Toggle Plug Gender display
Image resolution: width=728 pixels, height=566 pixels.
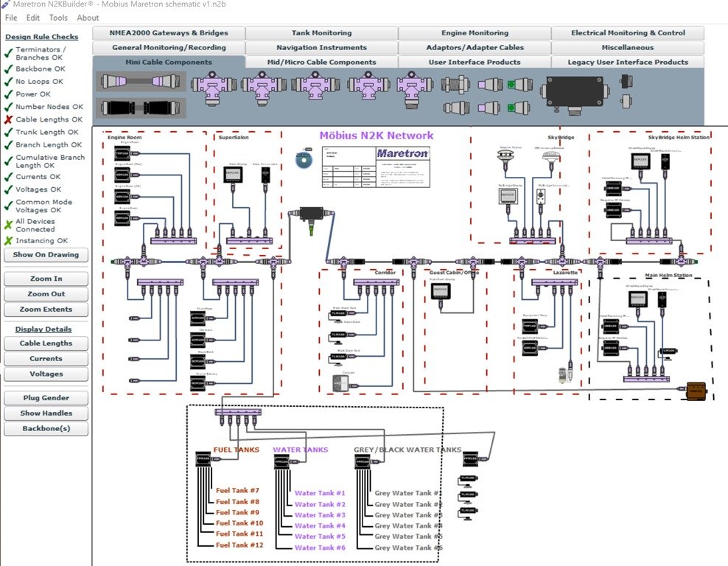(46, 398)
